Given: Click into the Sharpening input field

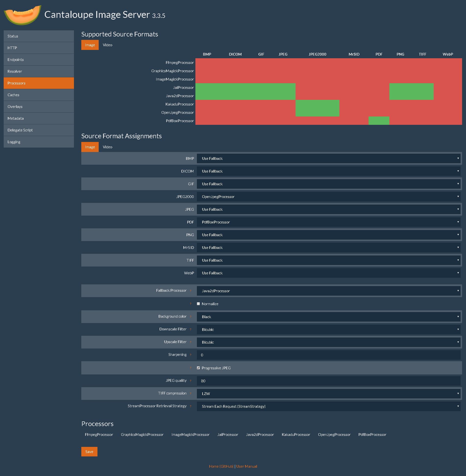Looking at the screenshot, I should 329,355.
